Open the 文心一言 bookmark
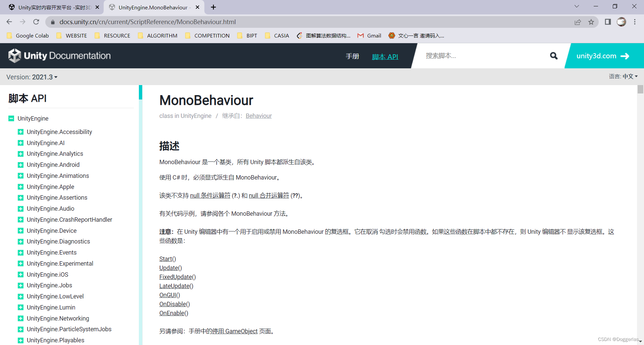Image resolution: width=644 pixels, height=345 pixels. click(416, 36)
